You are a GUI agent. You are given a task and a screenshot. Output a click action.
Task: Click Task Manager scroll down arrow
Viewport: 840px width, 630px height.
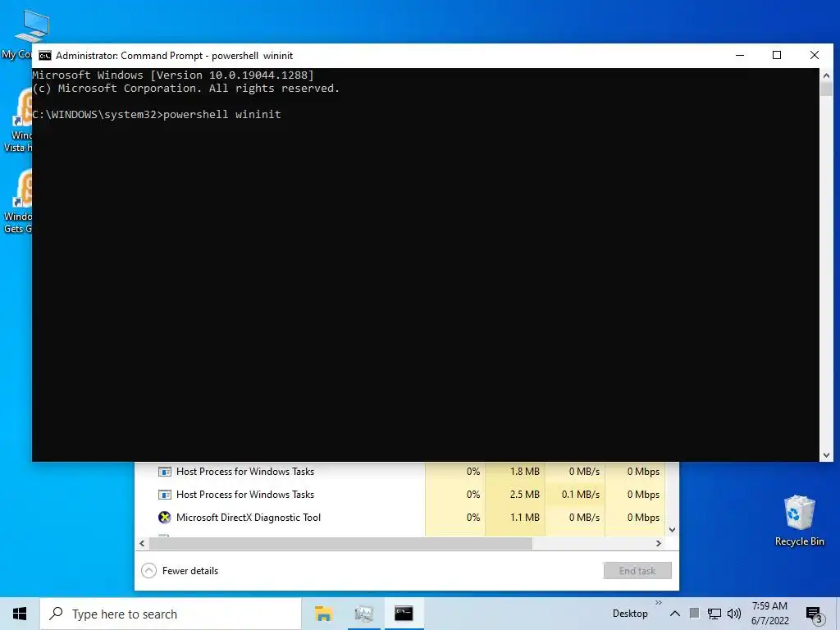[673, 530]
